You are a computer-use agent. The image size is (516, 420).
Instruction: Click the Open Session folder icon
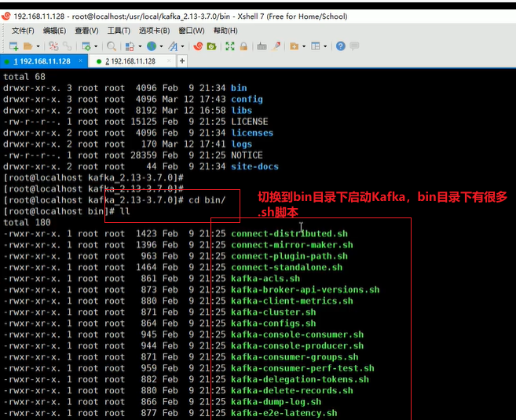point(28,46)
